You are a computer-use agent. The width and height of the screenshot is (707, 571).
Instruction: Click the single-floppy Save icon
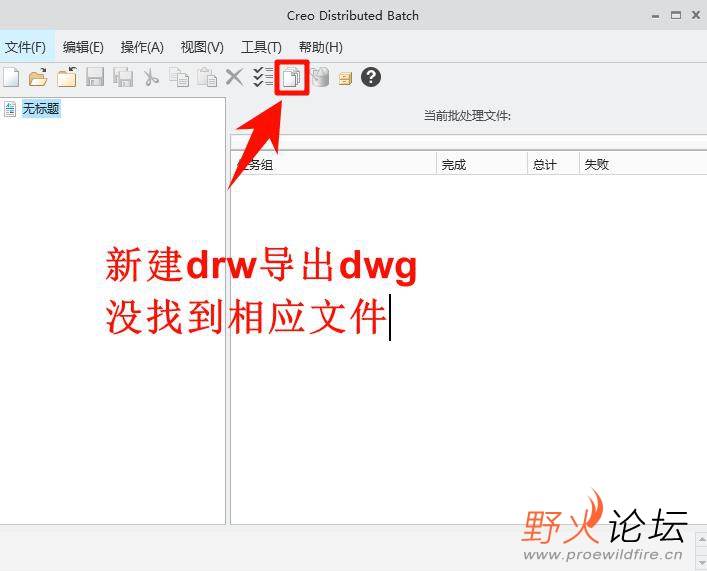coord(95,77)
